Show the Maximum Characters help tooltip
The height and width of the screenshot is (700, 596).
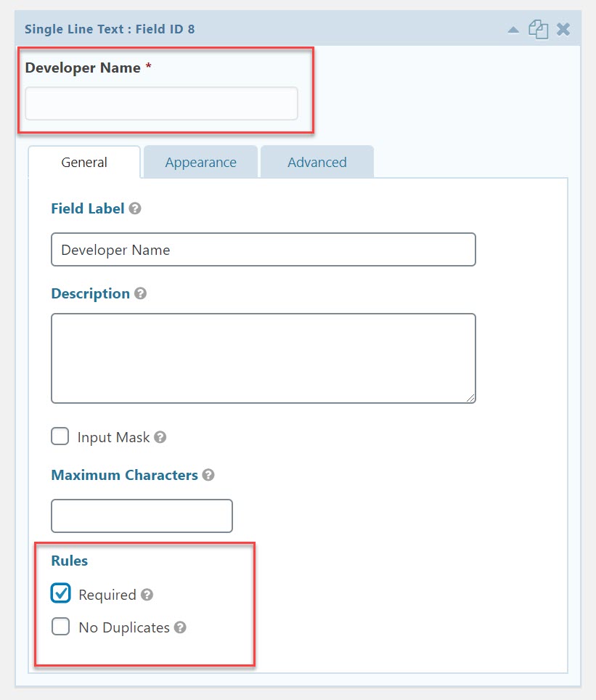point(208,475)
